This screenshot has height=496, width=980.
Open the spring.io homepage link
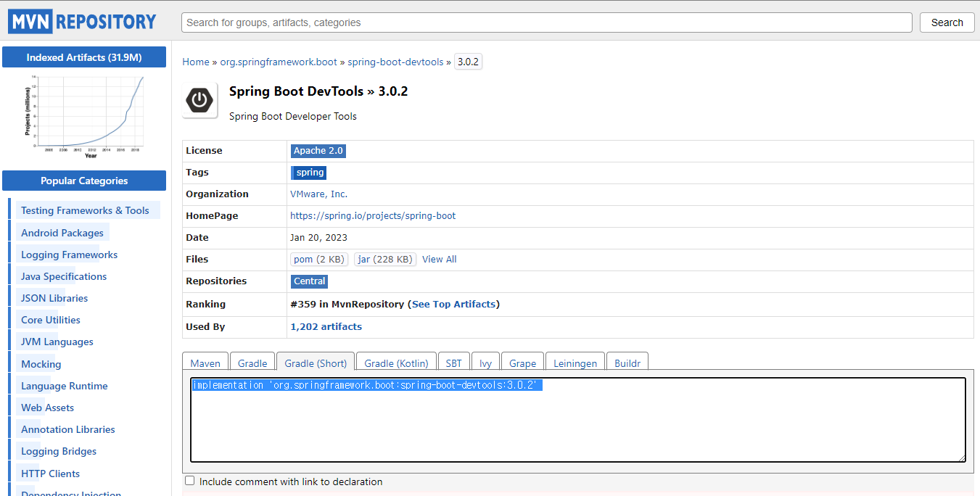pos(373,216)
